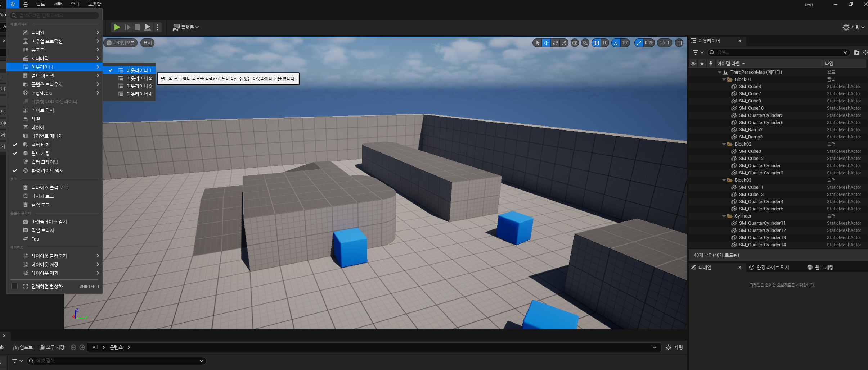Viewport: 868px width, 370px height.
Task: Enable the 전체화면 활성화 checkbox
Action: pos(14,286)
